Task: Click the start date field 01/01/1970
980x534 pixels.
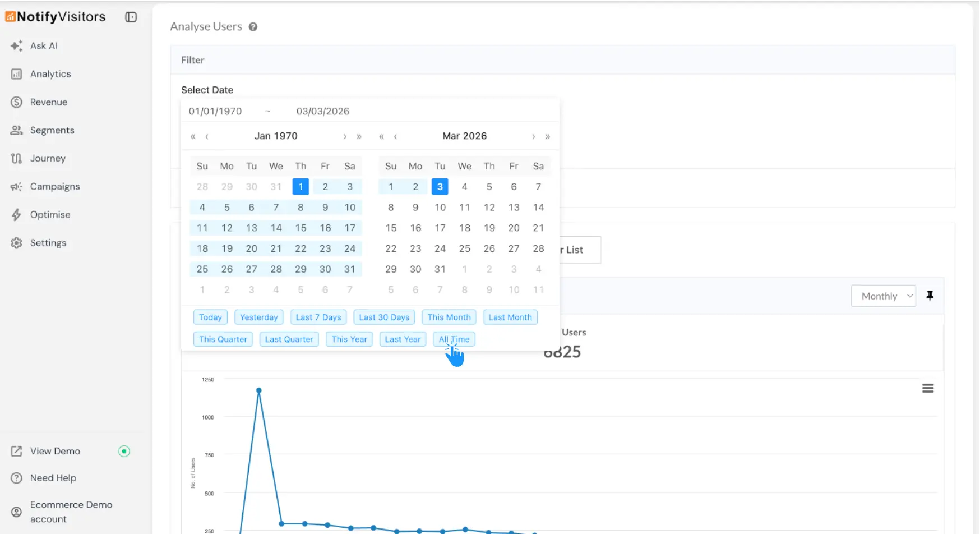Action: pyautogui.click(x=215, y=111)
